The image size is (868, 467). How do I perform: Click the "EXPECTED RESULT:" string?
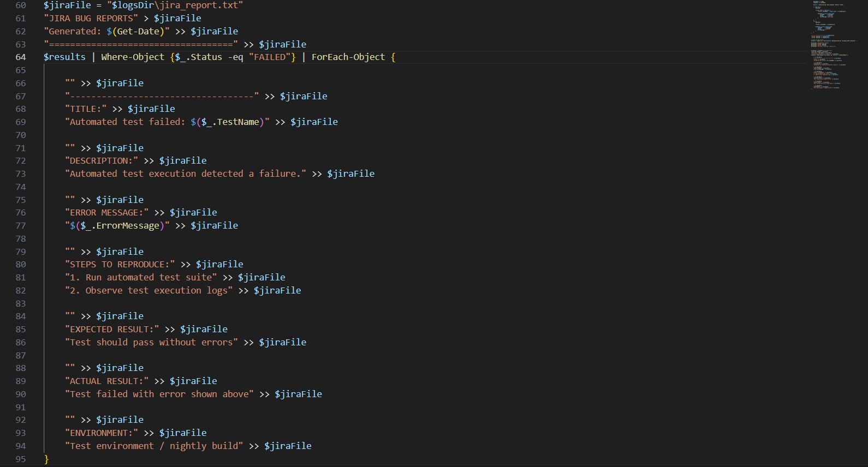click(x=112, y=330)
